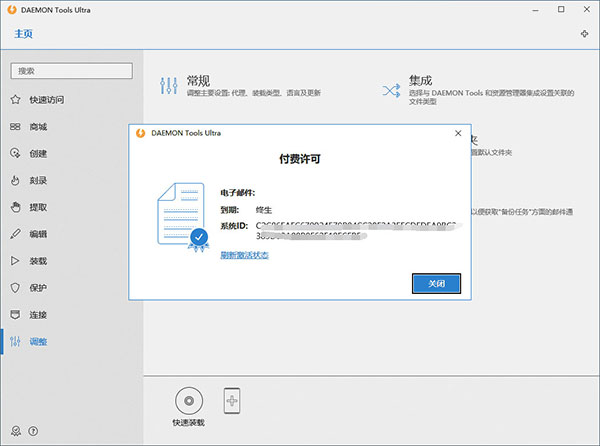Go to 调整 menu label
The width and height of the screenshot is (600, 446).
coord(38,342)
